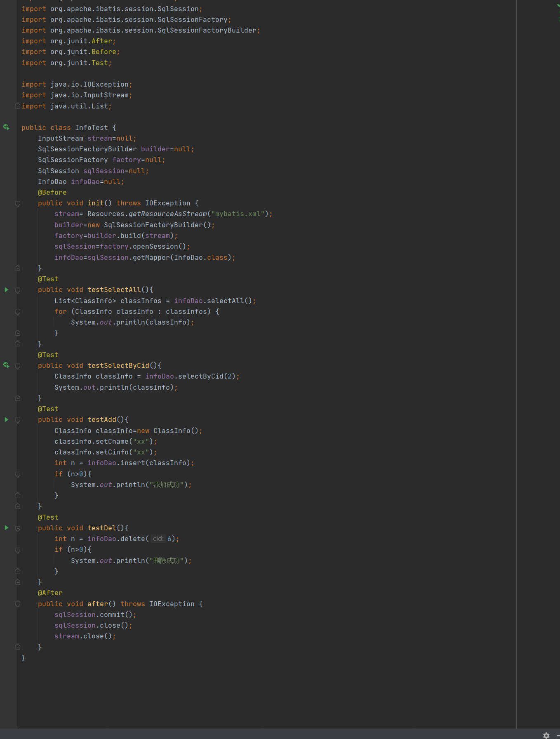Click getResourceAsStream method call
560x739 pixels.
168,214
